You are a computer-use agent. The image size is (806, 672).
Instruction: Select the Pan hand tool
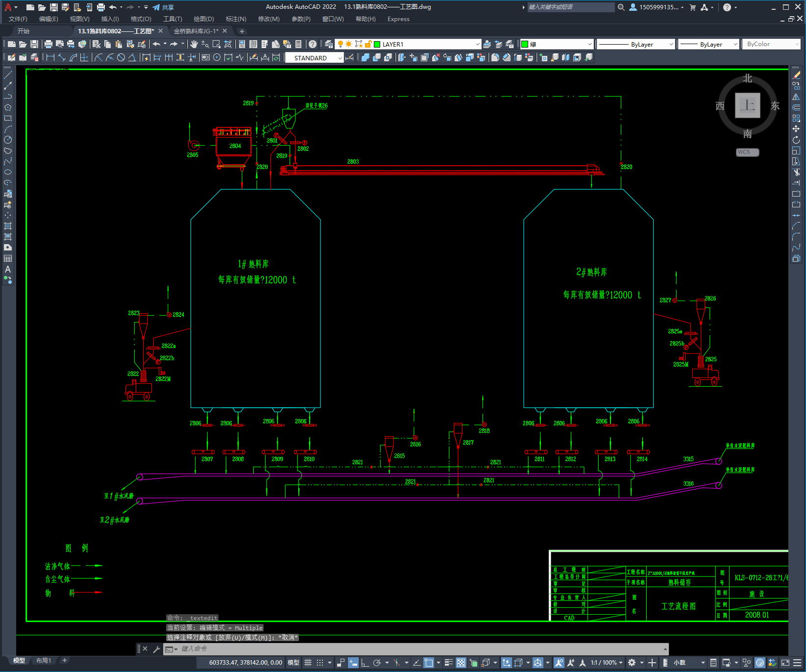(x=194, y=44)
